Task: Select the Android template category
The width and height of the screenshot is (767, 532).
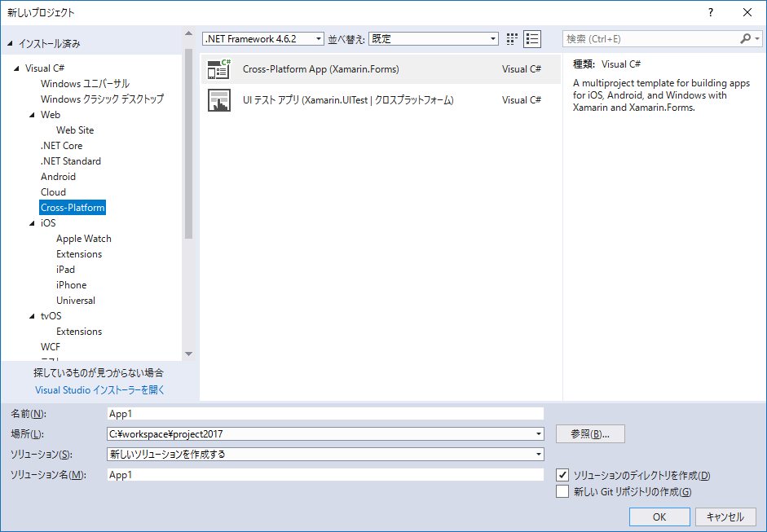Action: [x=58, y=176]
